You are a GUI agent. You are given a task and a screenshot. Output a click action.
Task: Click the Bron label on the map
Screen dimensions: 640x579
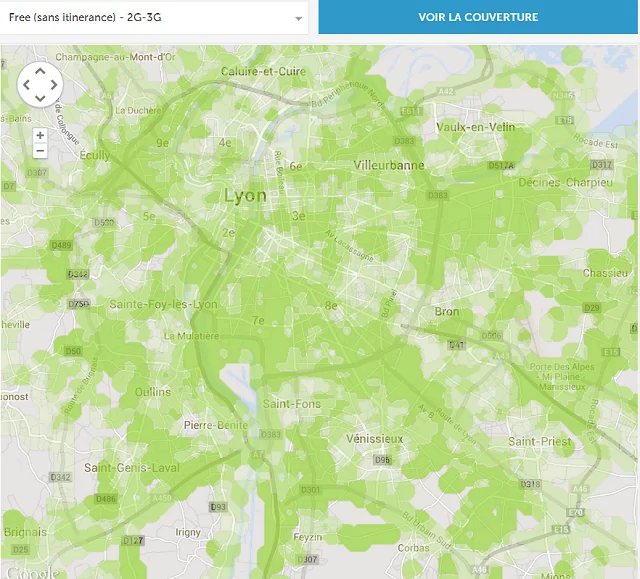coord(447,312)
